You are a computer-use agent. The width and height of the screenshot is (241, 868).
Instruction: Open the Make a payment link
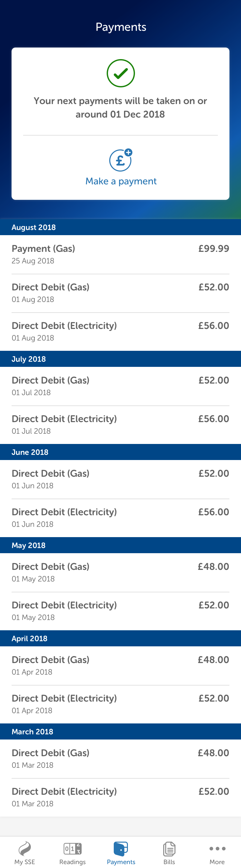click(x=121, y=181)
